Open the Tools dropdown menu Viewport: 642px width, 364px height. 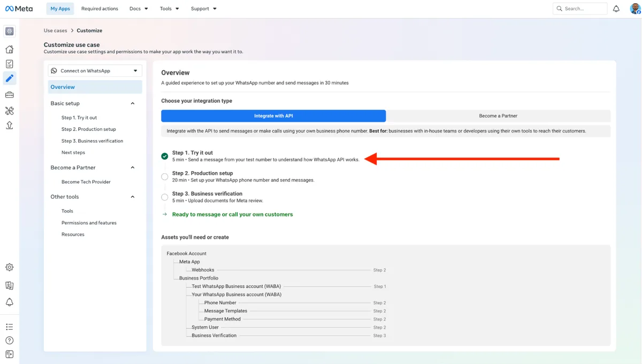[170, 9]
